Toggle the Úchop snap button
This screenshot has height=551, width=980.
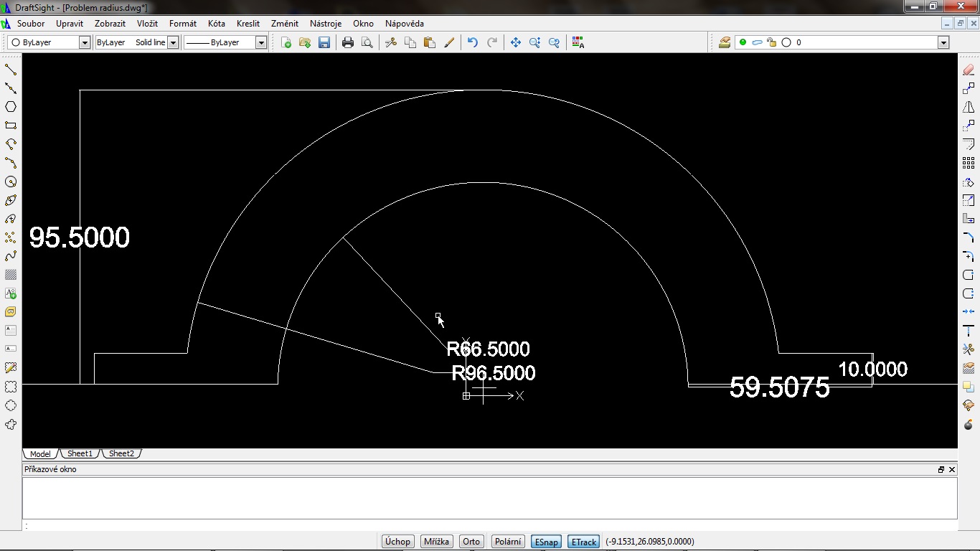[x=397, y=542]
